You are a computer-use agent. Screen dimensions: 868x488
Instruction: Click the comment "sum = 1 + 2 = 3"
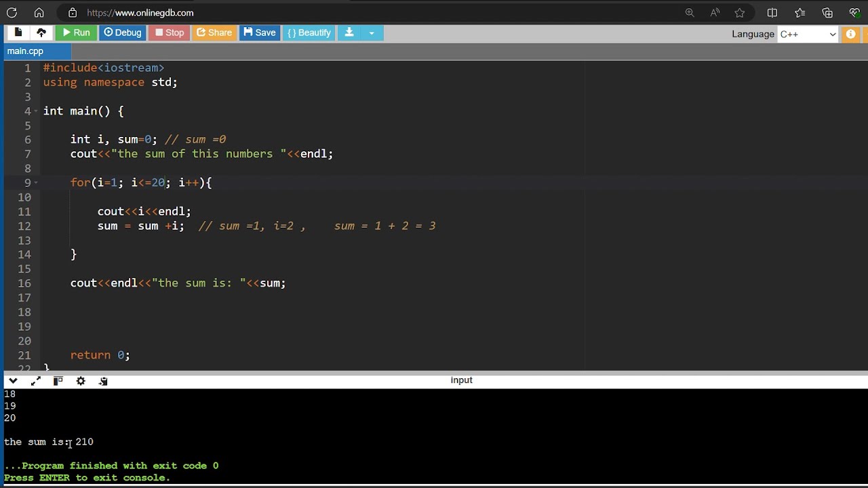[385, 226]
